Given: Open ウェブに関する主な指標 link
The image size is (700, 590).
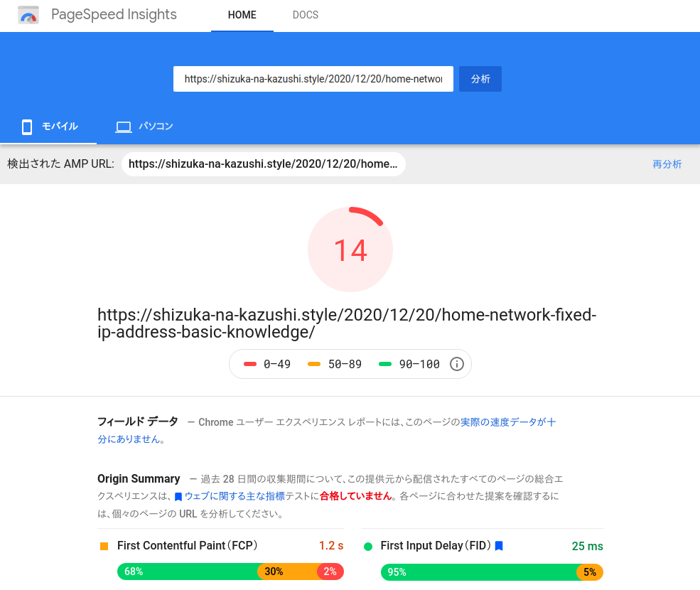Looking at the screenshot, I should pyautogui.click(x=235, y=496).
